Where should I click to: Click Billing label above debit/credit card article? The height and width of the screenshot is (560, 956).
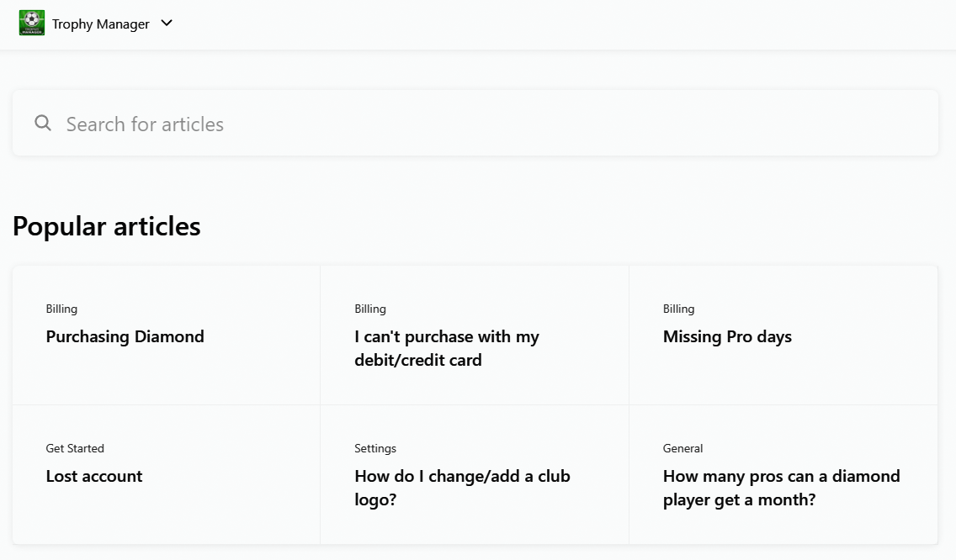[x=370, y=309]
